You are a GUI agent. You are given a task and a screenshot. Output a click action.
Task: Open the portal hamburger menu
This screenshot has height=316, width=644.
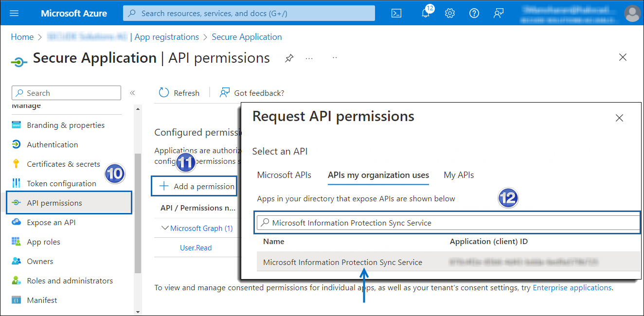14,13
